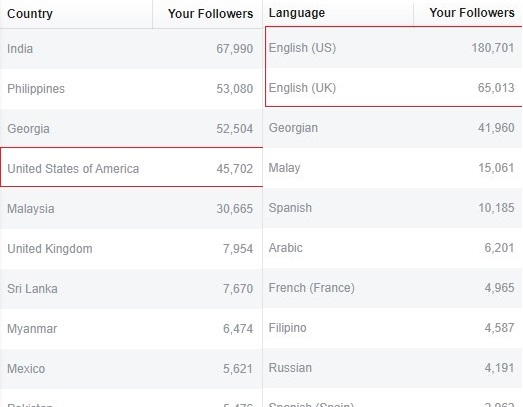Select the United Kingdom row
Image resolution: width=523 pixels, height=407 pixels.
coord(131,249)
